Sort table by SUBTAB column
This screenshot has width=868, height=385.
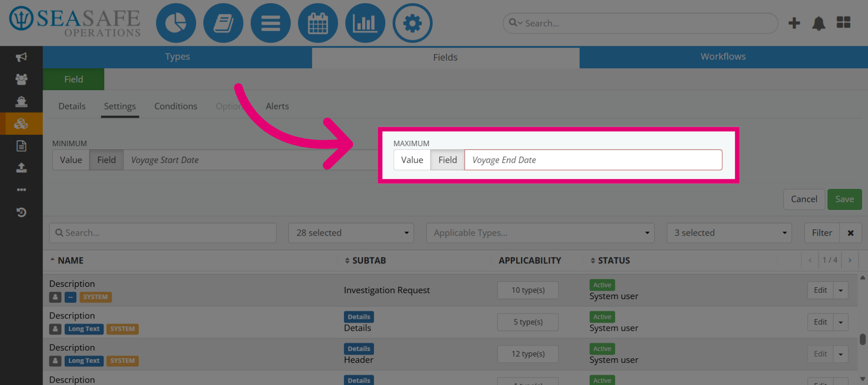pyautogui.click(x=365, y=261)
